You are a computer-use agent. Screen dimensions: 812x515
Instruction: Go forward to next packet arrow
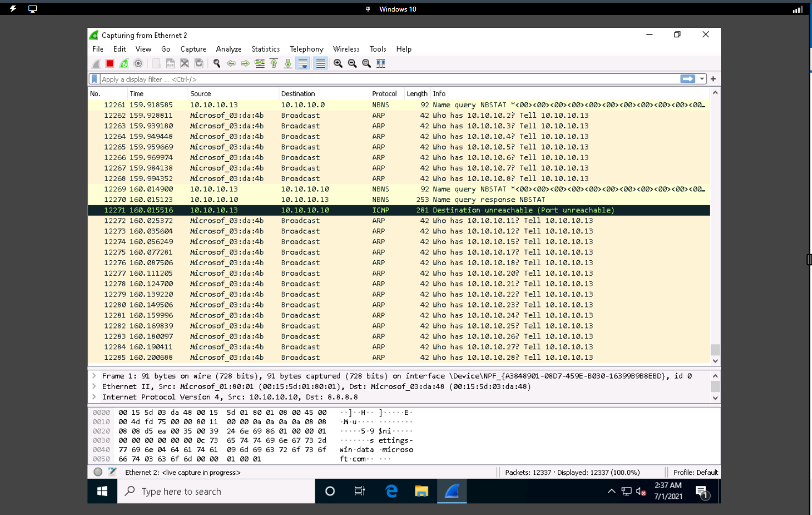click(x=245, y=64)
